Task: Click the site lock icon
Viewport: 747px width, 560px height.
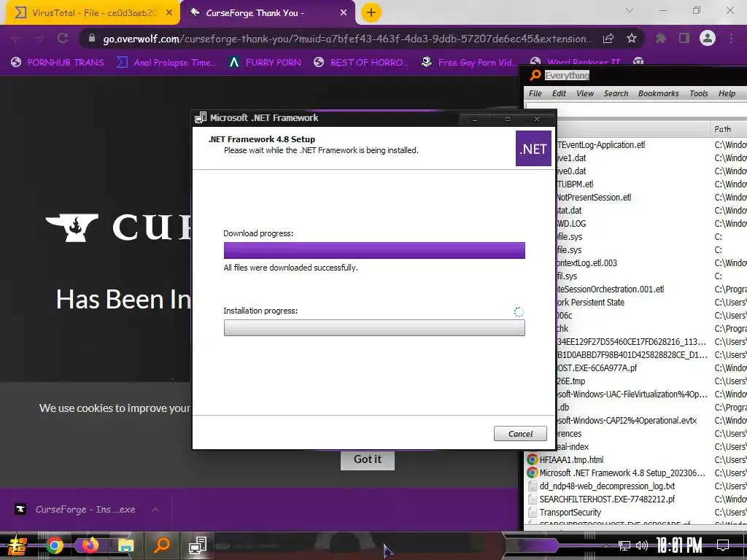Action: [92, 39]
